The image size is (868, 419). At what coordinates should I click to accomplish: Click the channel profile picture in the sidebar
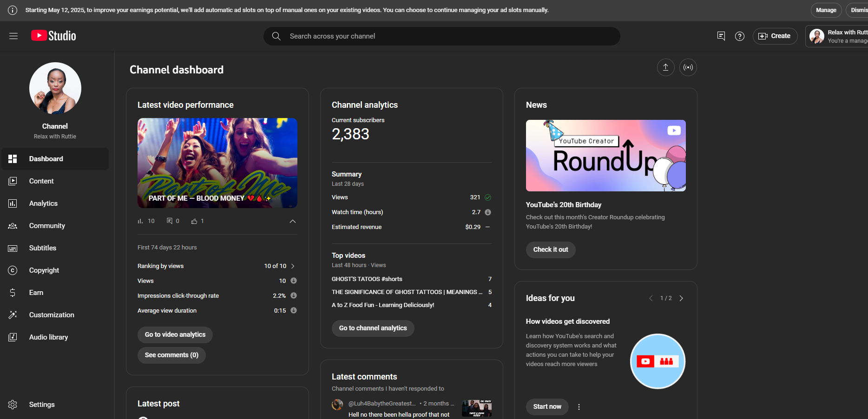55,88
